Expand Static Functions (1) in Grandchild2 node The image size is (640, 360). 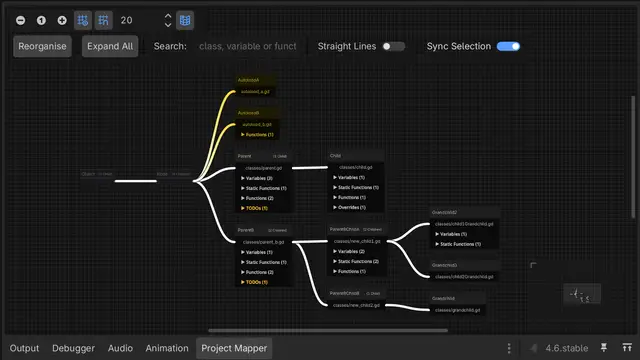click(x=458, y=244)
